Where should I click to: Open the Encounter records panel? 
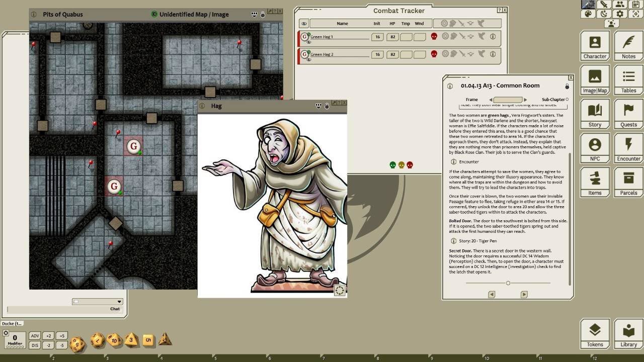pyautogui.click(x=628, y=148)
